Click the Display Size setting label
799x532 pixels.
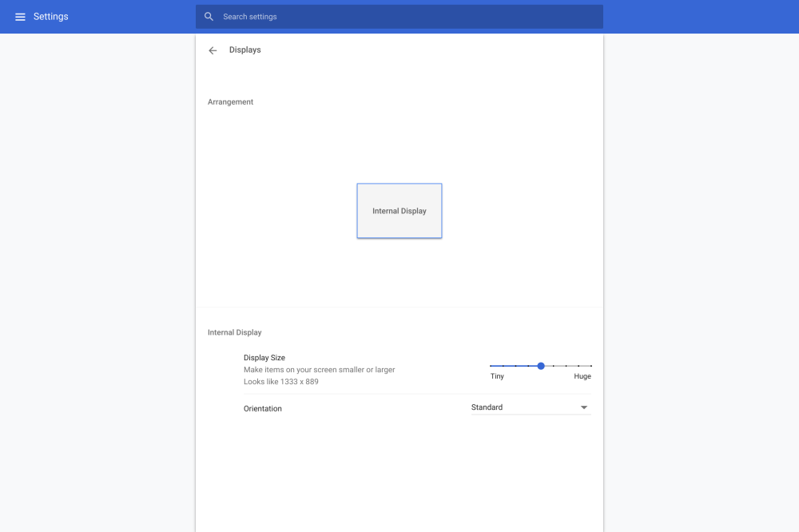point(264,357)
